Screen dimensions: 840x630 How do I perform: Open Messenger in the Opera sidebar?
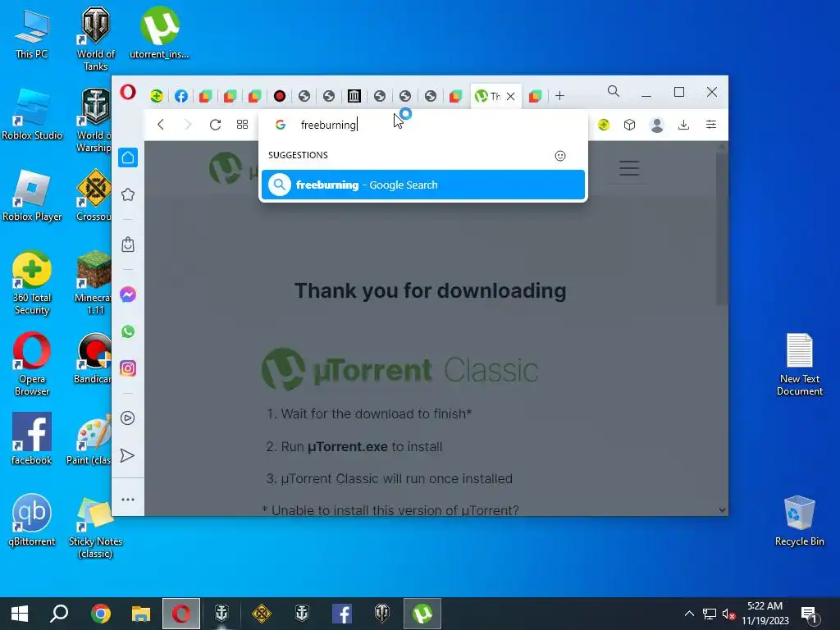128,294
